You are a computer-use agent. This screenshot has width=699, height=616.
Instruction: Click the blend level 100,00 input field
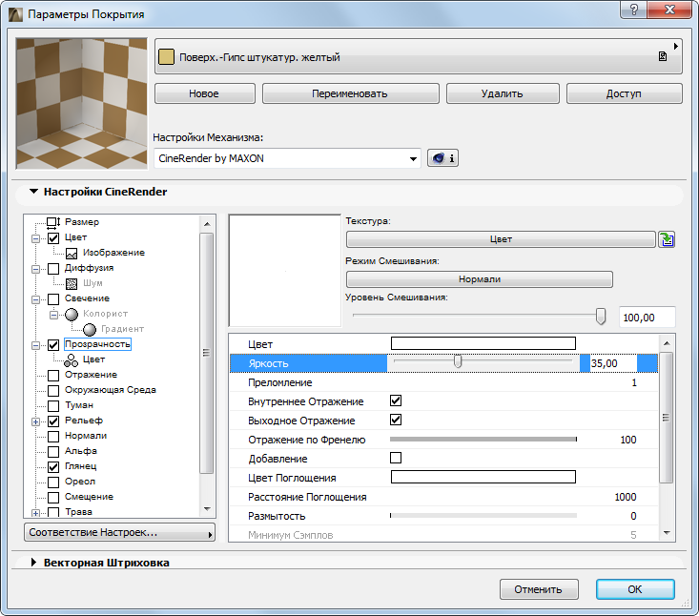pyautogui.click(x=647, y=318)
